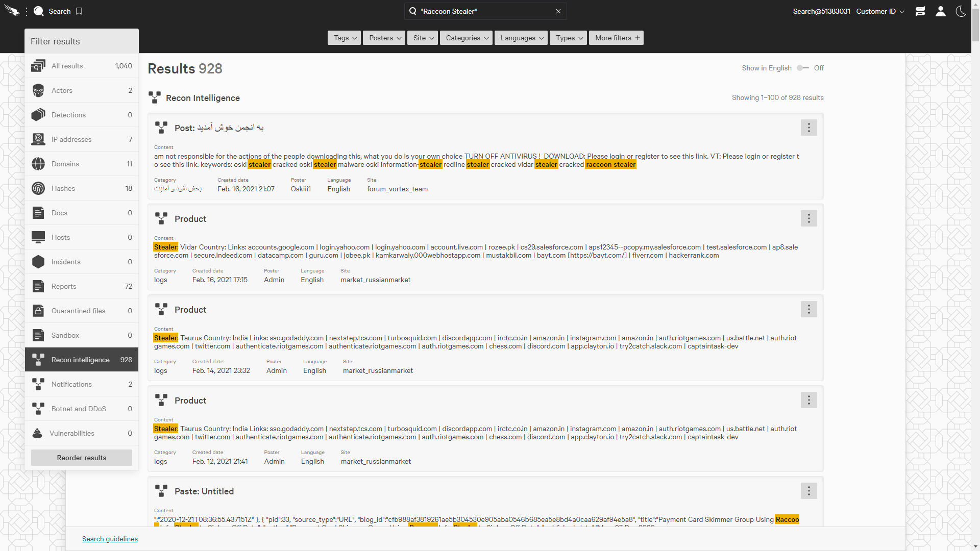Click inside the "Raccoon Stealer" search field
The image size is (980, 551).
[485, 11]
